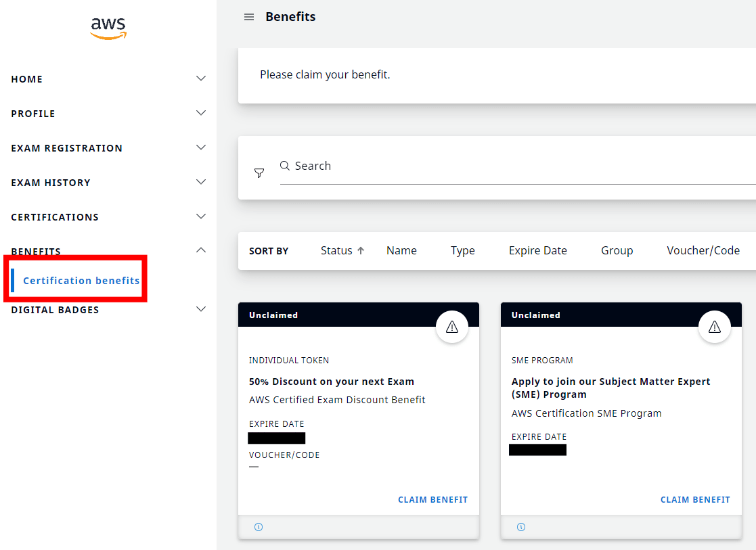Open the HOME menu item
Image resolution: width=756 pixels, height=550 pixels.
pos(27,79)
